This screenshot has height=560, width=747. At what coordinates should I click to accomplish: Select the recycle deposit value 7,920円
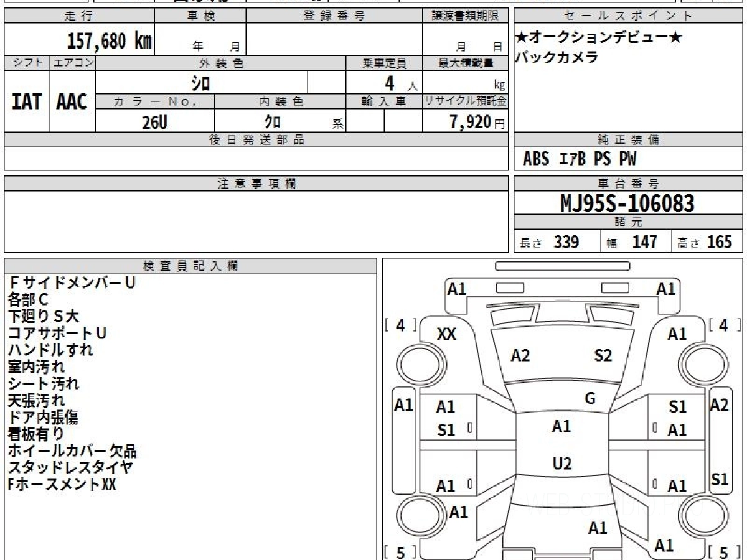pyautogui.click(x=477, y=122)
